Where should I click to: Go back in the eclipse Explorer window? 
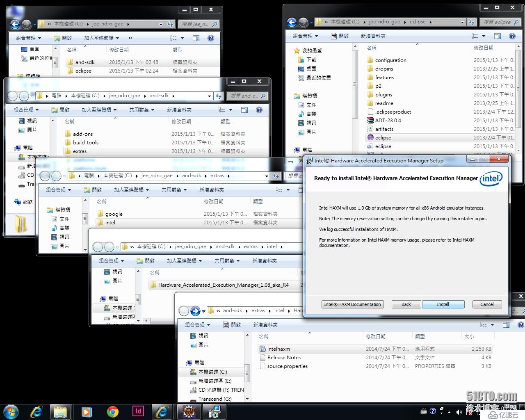point(292,22)
